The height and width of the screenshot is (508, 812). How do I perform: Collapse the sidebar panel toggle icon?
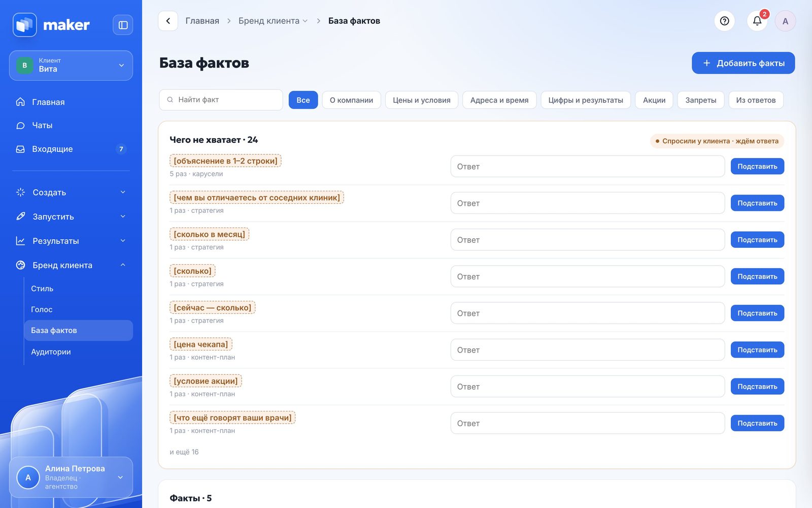123,25
